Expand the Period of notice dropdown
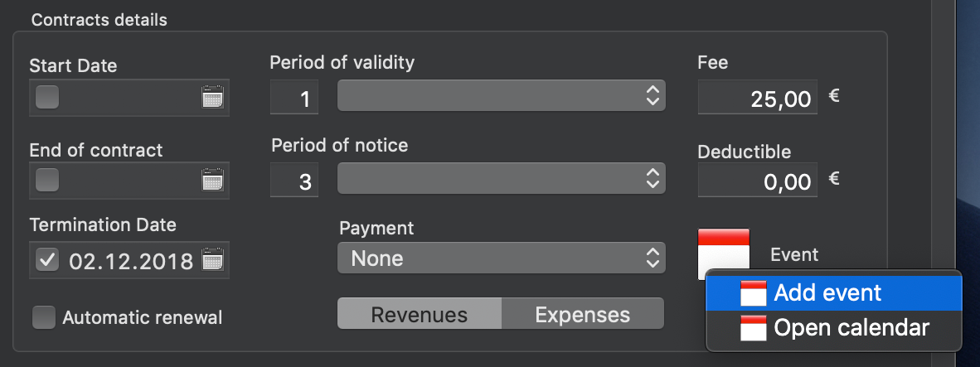Viewport: 980px width, 367px height. click(x=501, y=178)
